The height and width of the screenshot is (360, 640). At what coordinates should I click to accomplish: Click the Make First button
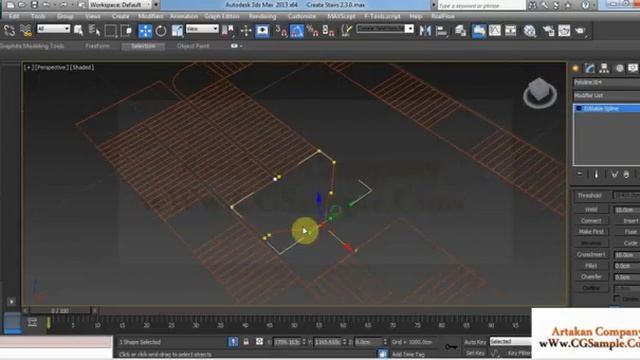(591, 232)
